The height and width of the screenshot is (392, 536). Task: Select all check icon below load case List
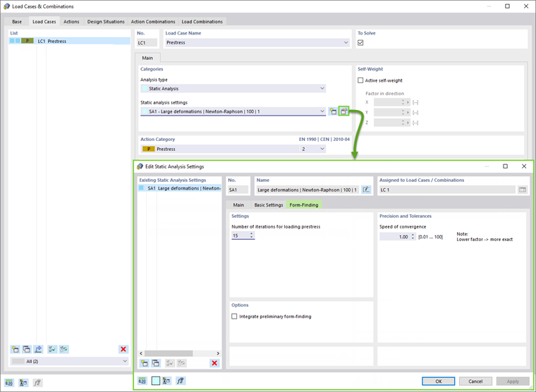point(52,349)
